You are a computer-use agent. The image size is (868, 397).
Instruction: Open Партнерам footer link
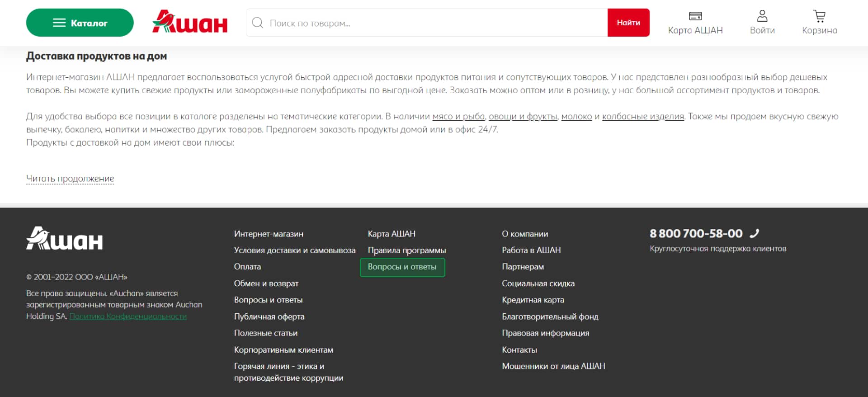(523, 267)
